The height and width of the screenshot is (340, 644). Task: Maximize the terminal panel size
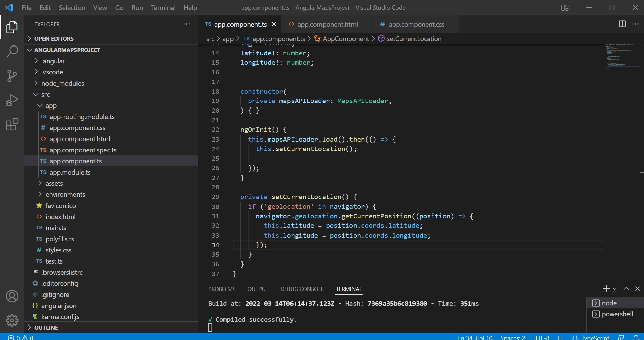tap(626, 289)
